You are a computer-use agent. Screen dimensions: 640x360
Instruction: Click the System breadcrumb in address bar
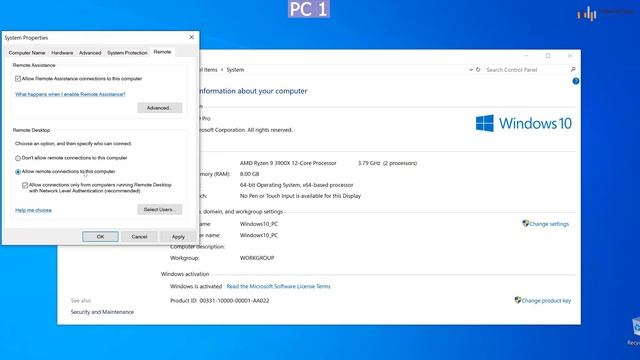pyautogui.click(x=235, y=70)
